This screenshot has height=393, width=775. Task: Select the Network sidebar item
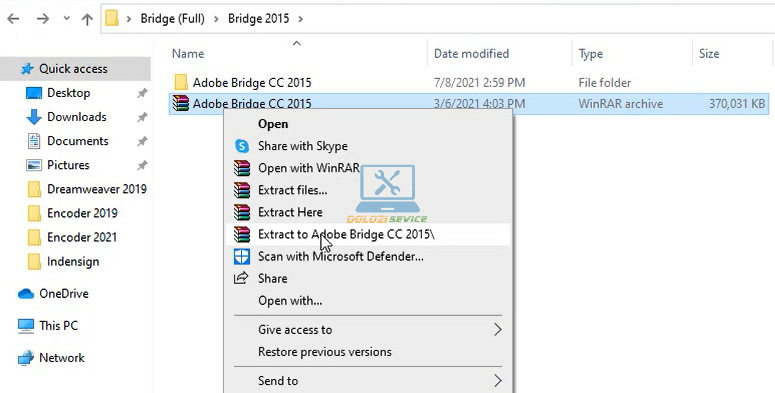click(62, 358)
